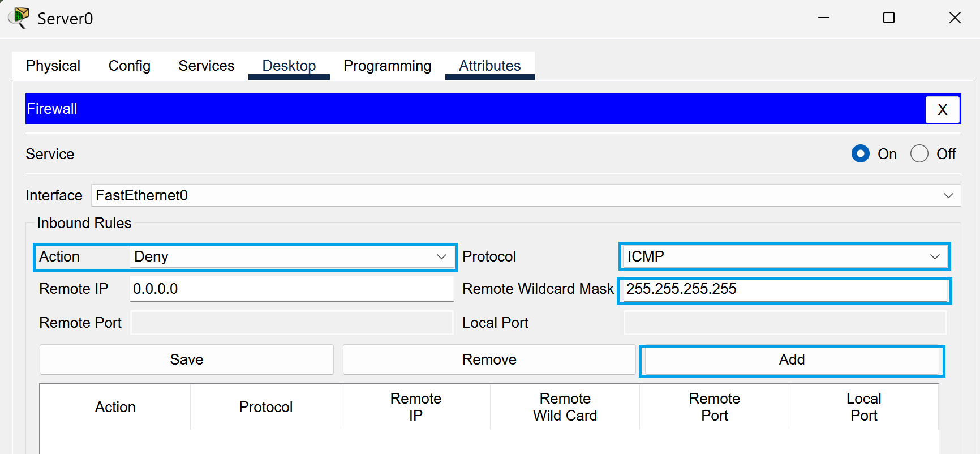Go to the Programming tab

point(388,66)
